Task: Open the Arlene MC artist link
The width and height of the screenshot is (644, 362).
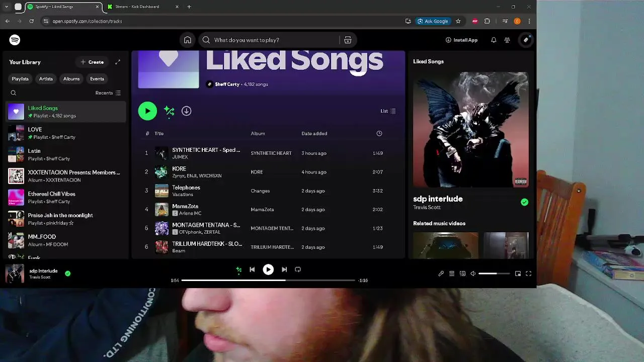Action: (190, 213)
